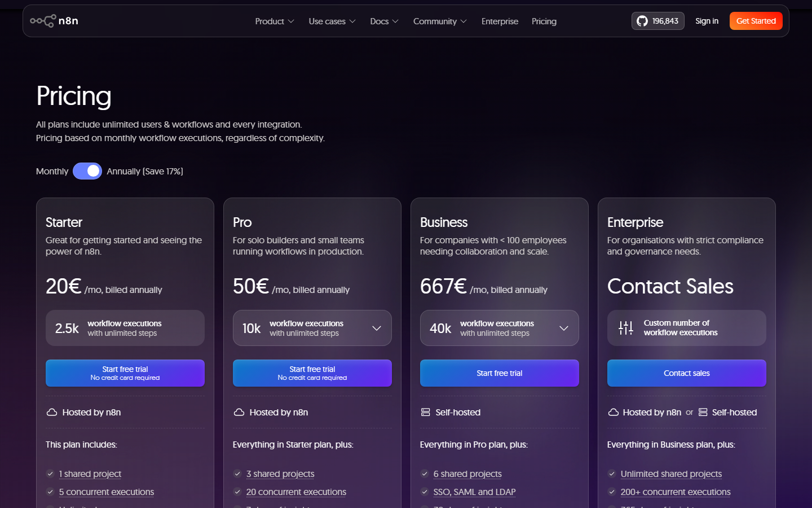Click the cloud icon in Pro plan
The image size is (812, 508).
[239, 413]
